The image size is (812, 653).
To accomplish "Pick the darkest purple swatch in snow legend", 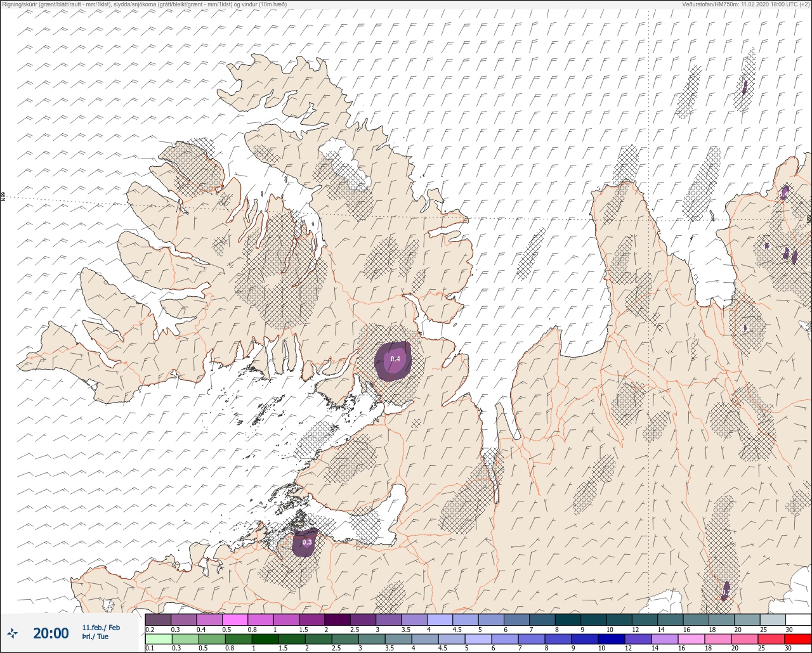I will coord(337,619).
